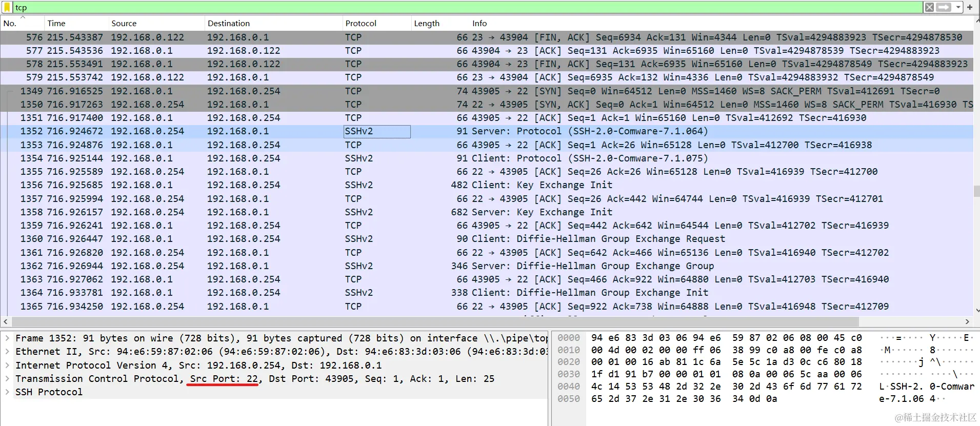Select packet 579 ACK row
980x426 pixels.
(487, 77)
